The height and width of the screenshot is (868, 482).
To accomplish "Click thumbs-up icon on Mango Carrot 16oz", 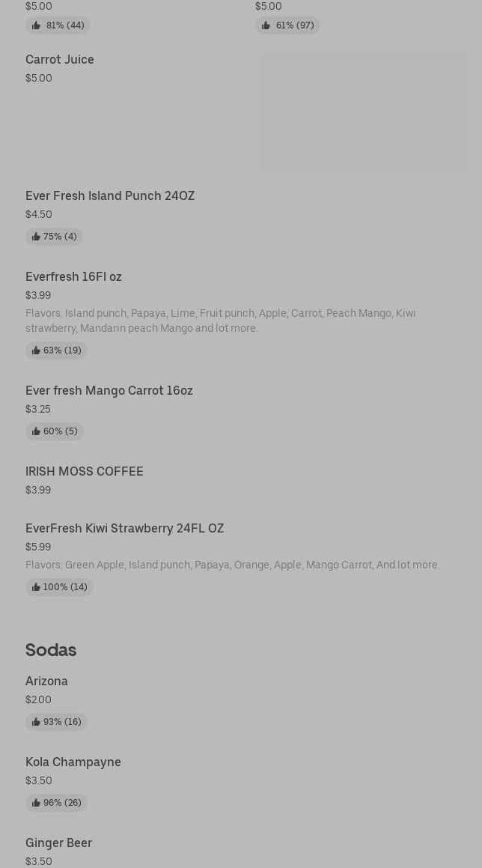I will 36,431.
